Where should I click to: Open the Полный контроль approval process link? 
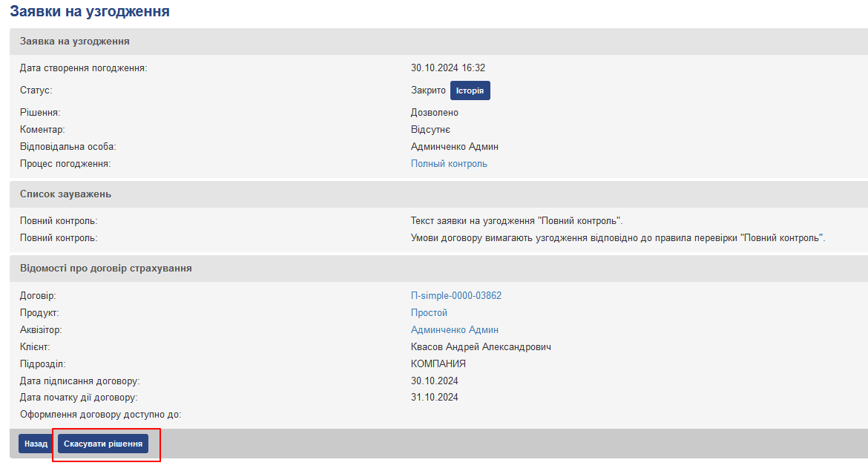[x=449, y=164]
